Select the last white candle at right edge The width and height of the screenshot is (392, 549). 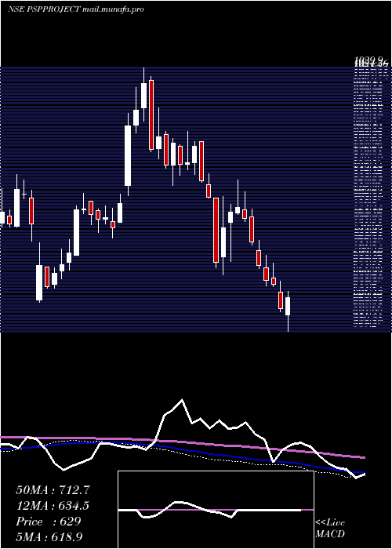pos(288,306)
